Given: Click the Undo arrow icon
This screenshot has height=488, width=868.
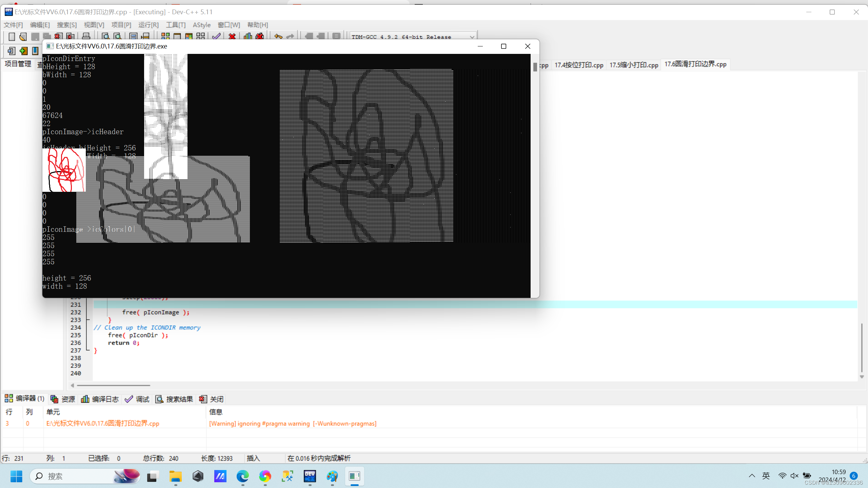Looking at the screenshot, I should (278, 36).
